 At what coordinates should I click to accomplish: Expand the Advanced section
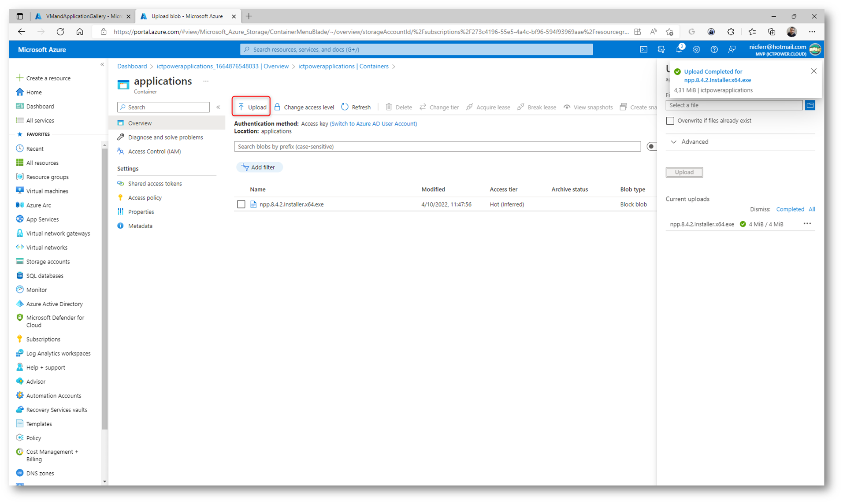coord(690,142)
